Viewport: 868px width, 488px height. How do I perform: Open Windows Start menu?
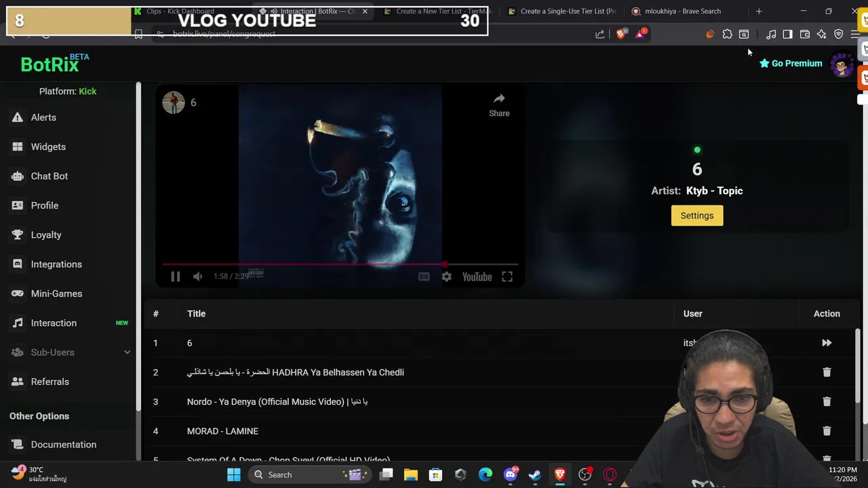click(233, 474)
